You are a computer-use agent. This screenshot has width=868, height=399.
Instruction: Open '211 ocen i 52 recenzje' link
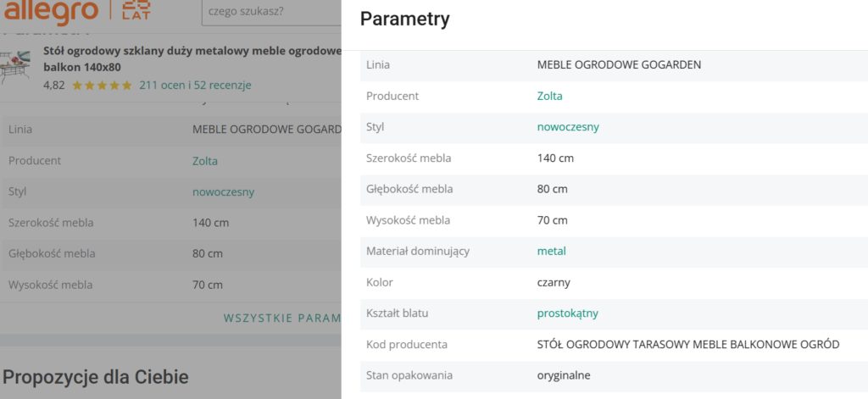click(196, 86)
